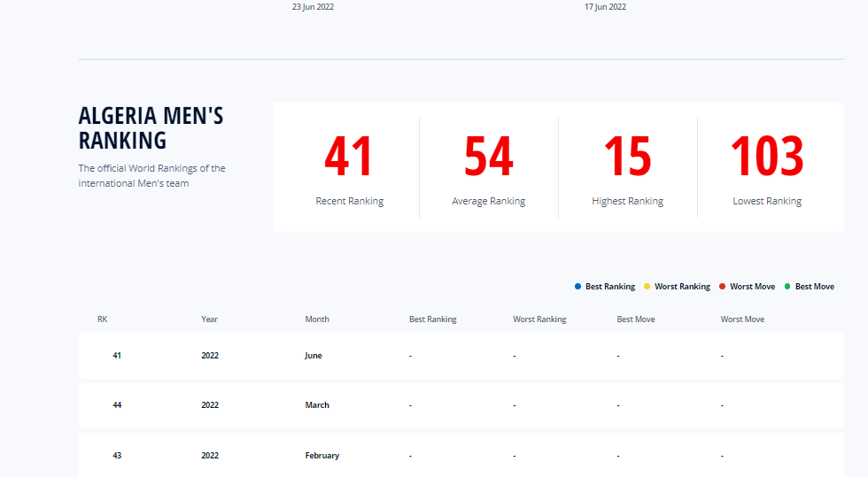Viewport: 868px width, 477px height.
Task: Click the Worst Move column header
Action: [x=742, y=319]
